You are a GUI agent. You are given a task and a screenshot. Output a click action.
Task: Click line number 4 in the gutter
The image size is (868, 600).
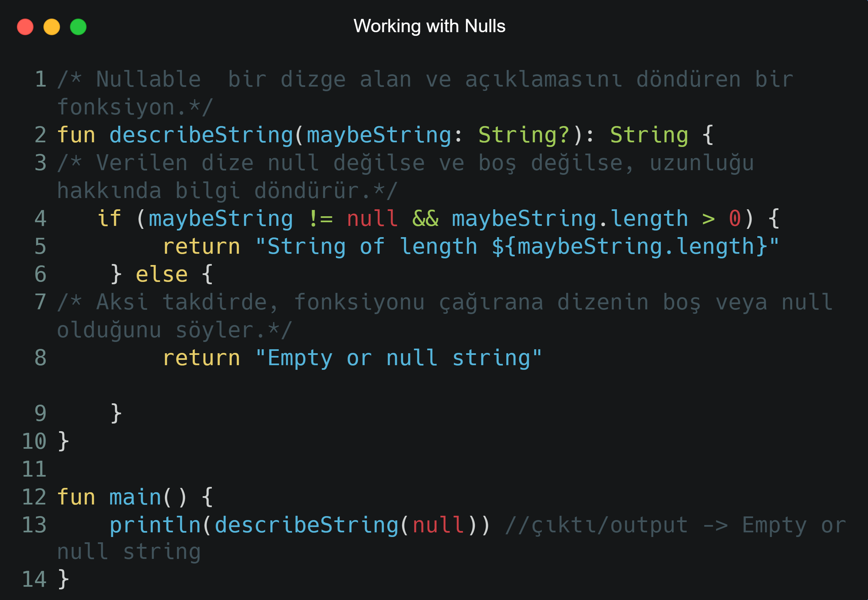coord(40,219)
